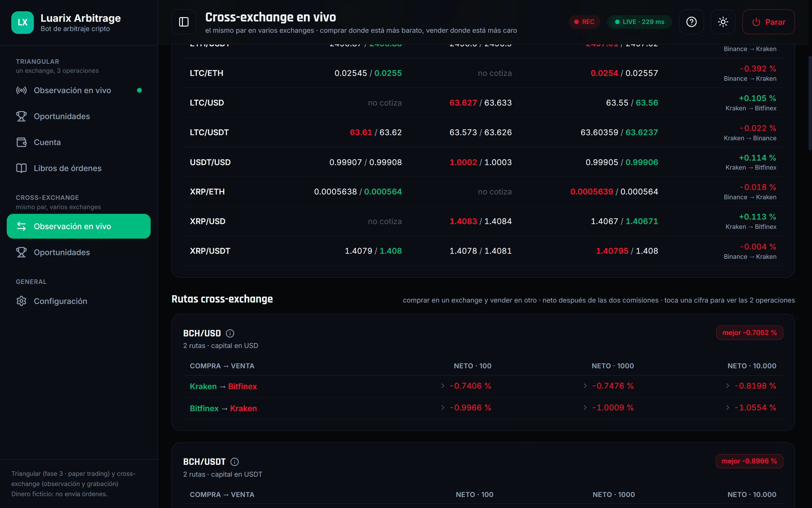Open Configuración settings
Image resolution: width=812 pixels, height=508 pixels.
pos(78,301)
